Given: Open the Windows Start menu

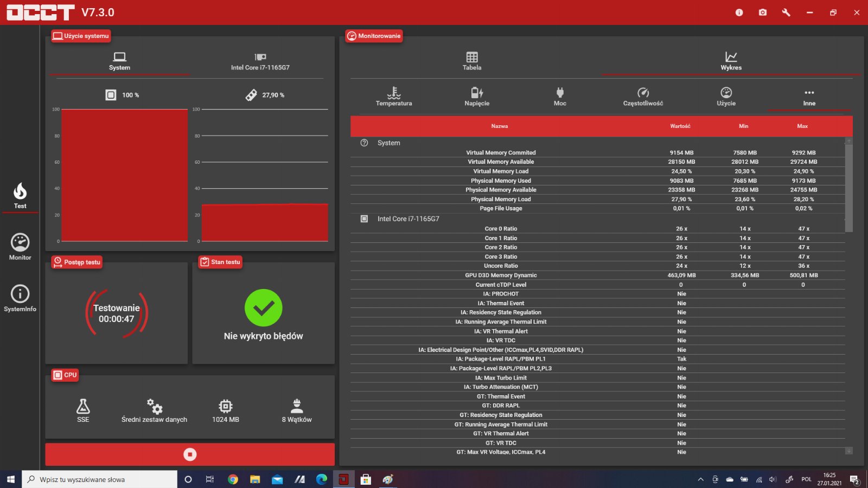Looking at the screenshot, I should 11,479.
